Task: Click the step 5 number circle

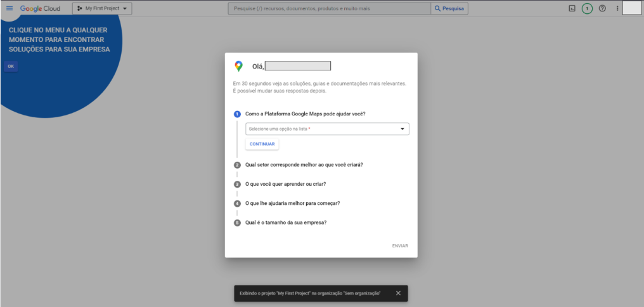Action: [237, 223]
